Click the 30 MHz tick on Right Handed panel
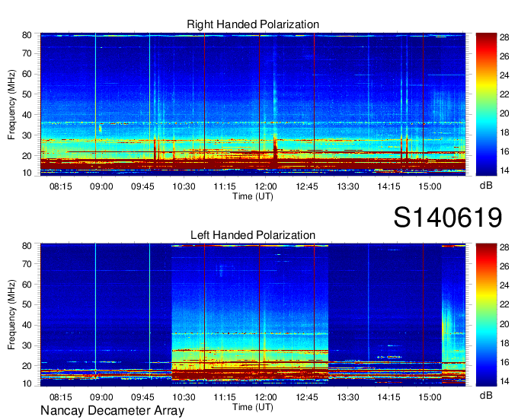The height and width of the screenshot is (420, 518). tap(27, 135)
